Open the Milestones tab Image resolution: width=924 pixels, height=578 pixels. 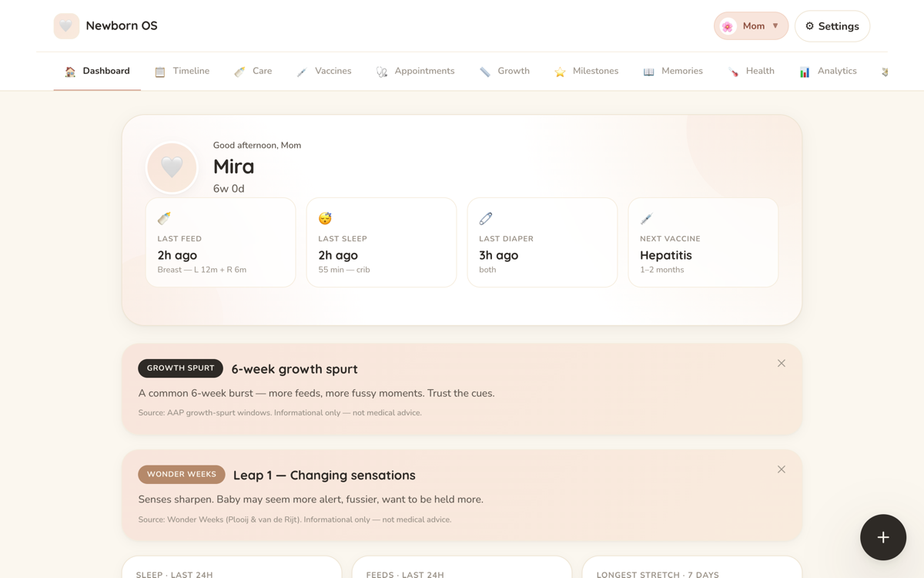(586, 71)
